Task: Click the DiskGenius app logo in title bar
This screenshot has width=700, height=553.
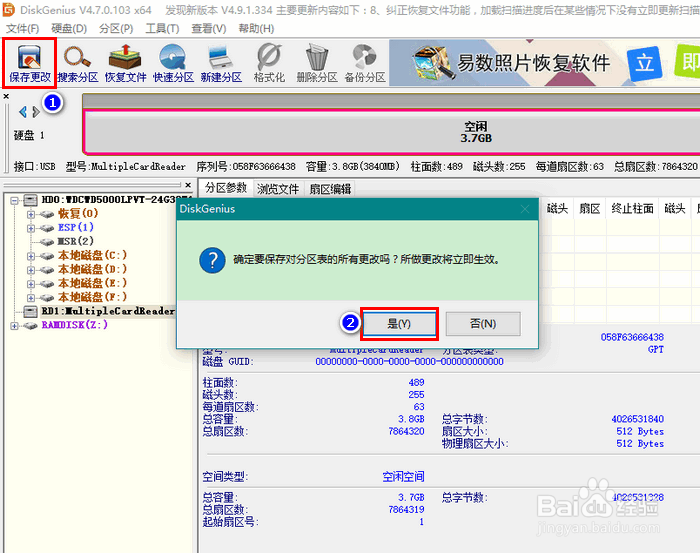Action: coord(8,9)
